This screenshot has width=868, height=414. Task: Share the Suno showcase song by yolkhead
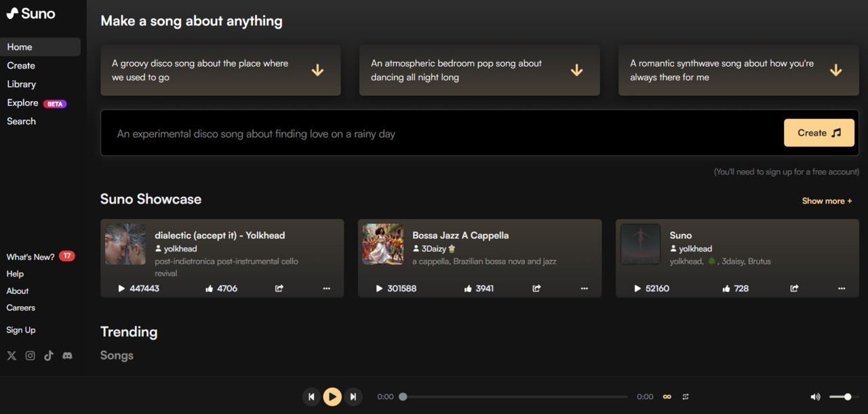click(794, 288)
